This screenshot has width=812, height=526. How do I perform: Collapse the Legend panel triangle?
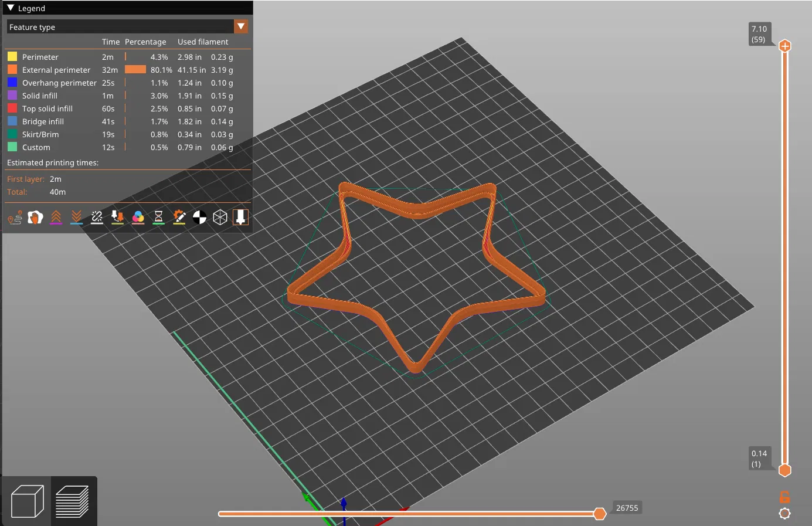[x=11, y=8]
